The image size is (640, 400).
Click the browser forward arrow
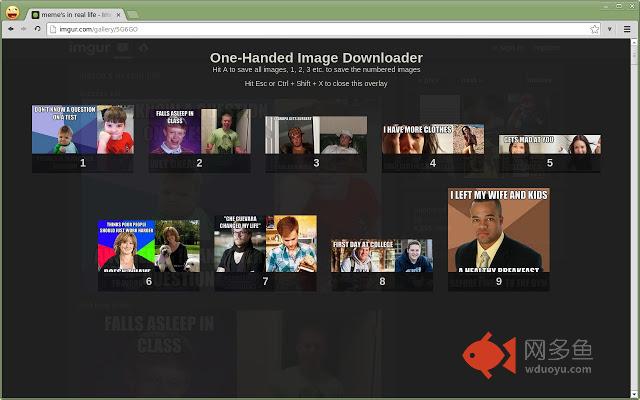pyautogui.click(x=24, y=29)
